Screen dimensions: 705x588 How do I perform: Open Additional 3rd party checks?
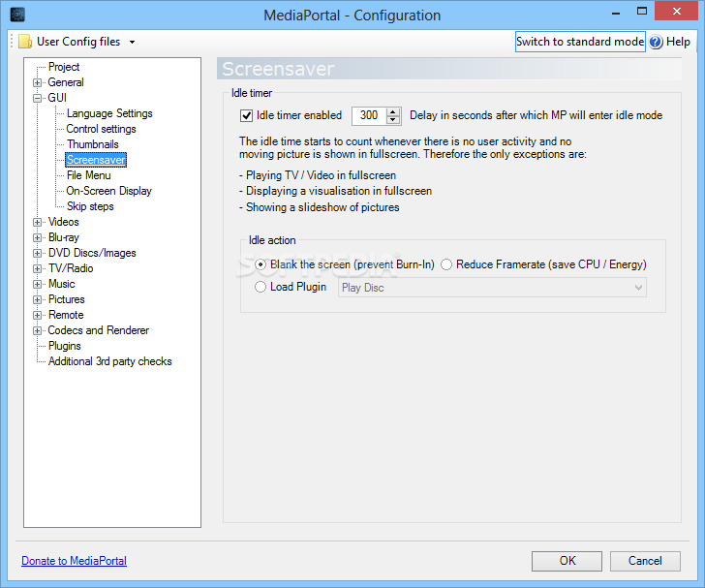(109, 361)
